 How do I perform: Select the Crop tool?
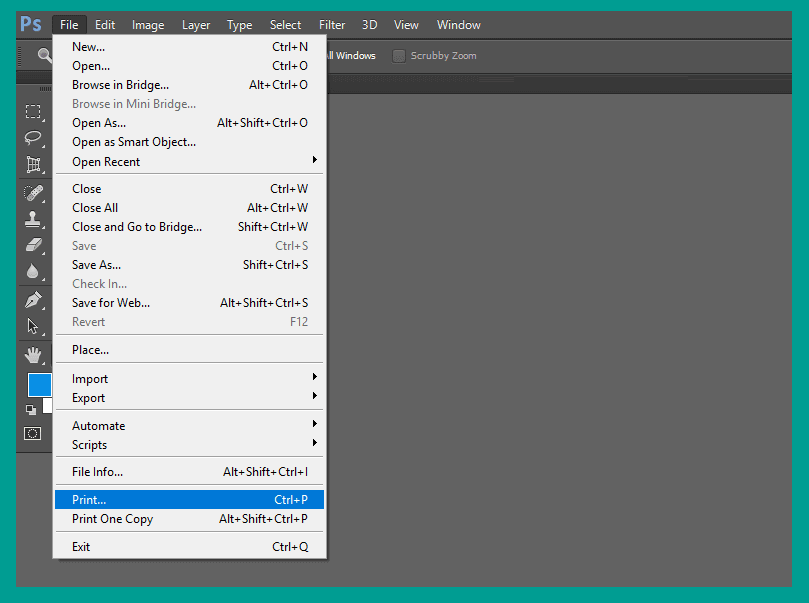click(x=34, y=165)
